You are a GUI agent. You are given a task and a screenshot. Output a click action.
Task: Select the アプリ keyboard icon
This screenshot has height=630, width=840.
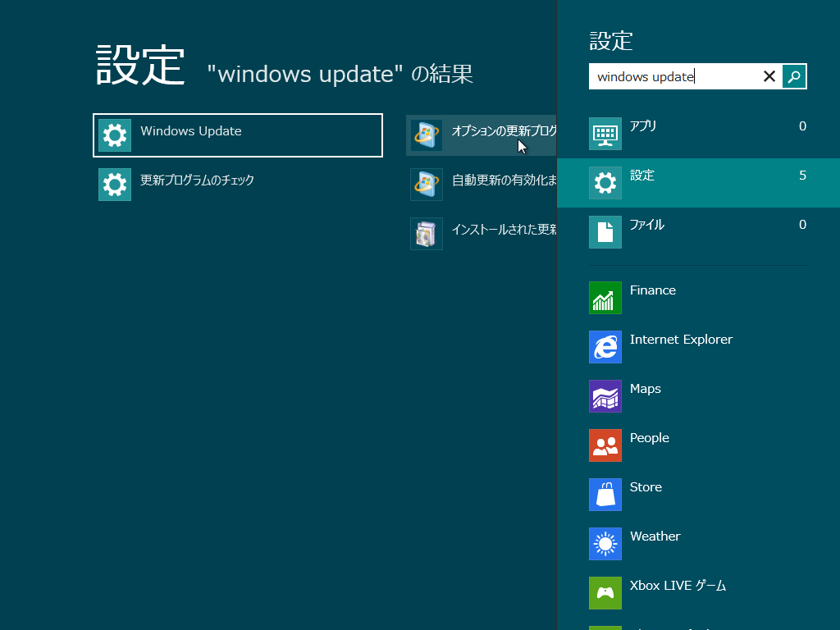[x=605, y=134]
